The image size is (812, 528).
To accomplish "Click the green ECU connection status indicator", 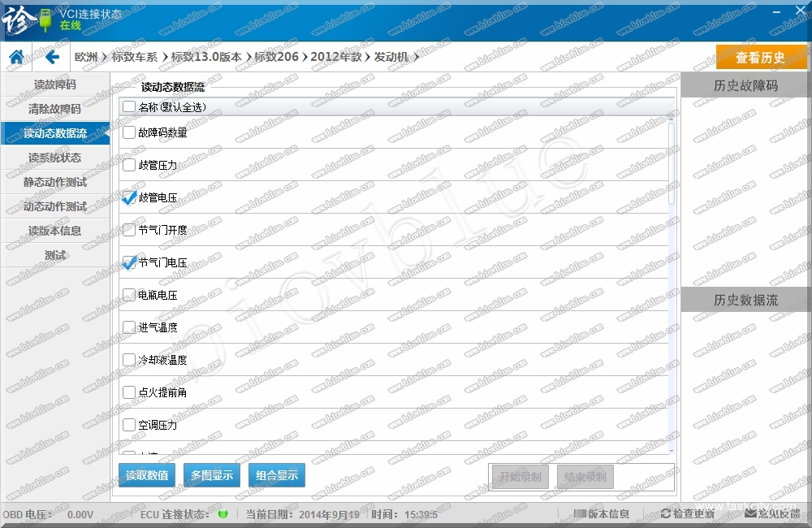I will click(222, 514).
